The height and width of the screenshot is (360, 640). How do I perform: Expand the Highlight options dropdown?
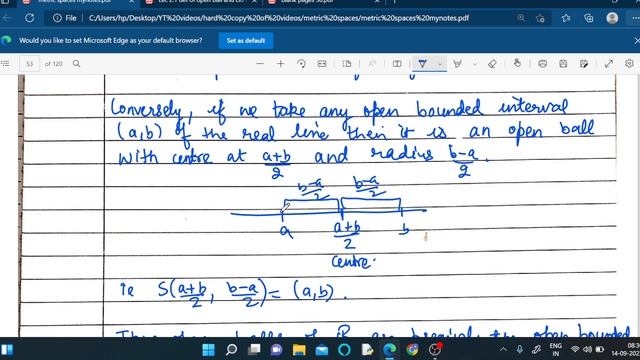tap(475, 64)
